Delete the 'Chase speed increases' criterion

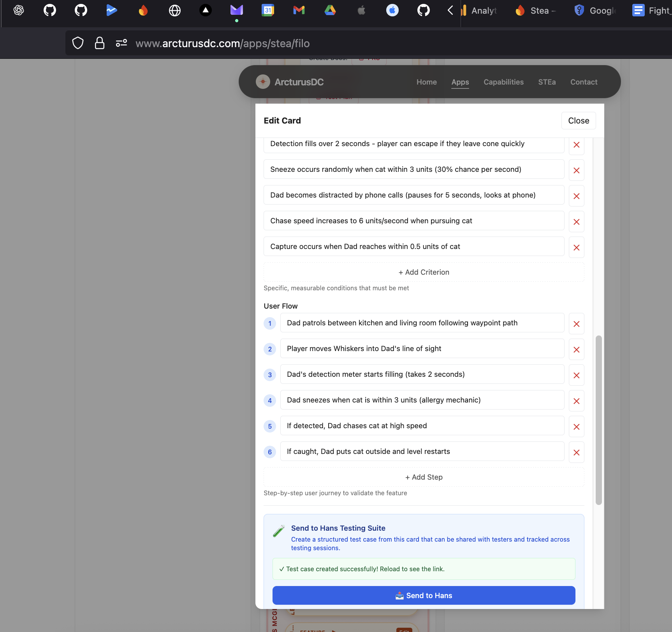tap(577, 222)
